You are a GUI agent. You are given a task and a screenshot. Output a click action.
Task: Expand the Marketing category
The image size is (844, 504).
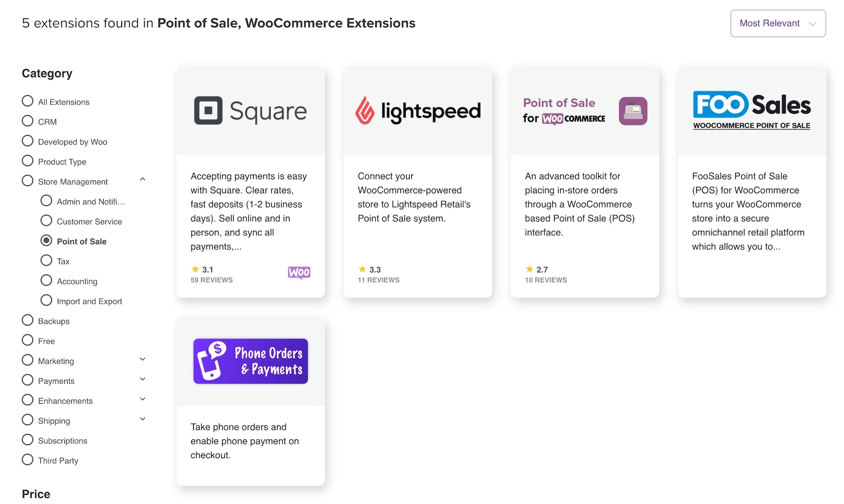coord(143,359)
